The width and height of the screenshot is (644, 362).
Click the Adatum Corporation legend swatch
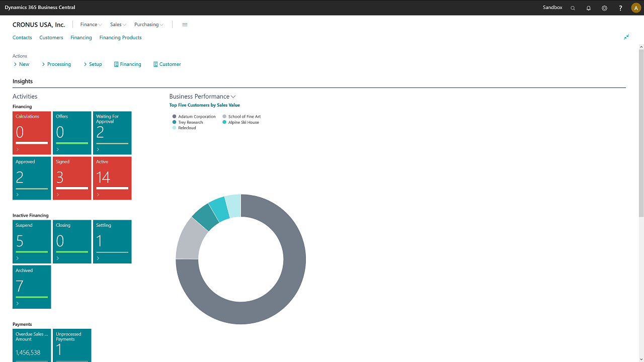pyautogui.click(x=174, y=117)
